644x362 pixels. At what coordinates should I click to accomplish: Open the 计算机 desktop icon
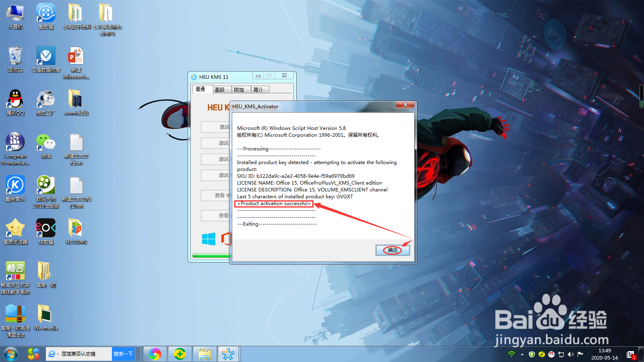(15, 16)
